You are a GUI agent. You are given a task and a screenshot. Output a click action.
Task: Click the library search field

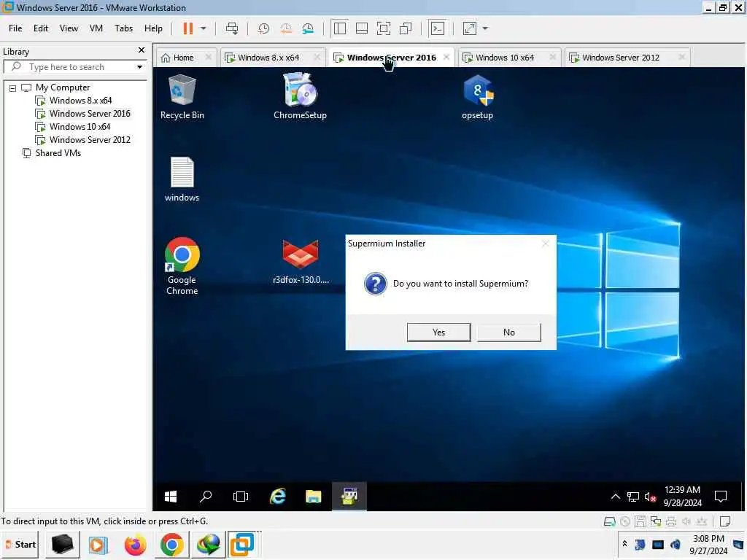click(74, 67)
